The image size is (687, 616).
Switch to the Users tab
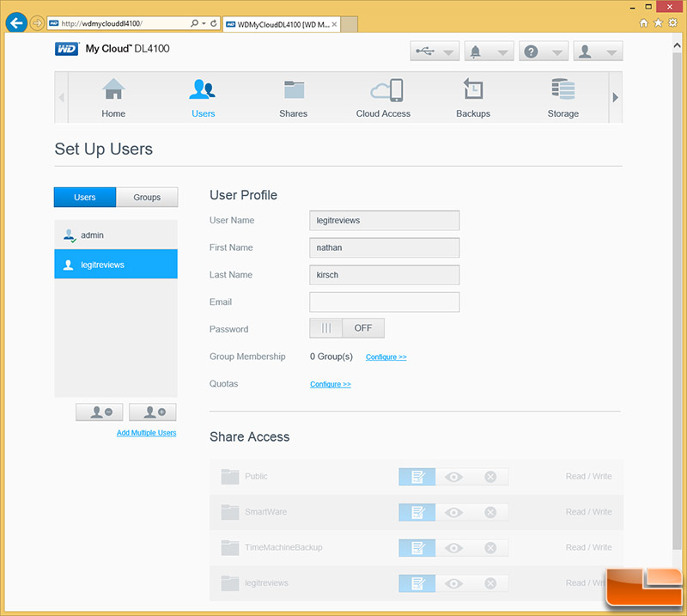pyautogui.click(x=85, y=198)
